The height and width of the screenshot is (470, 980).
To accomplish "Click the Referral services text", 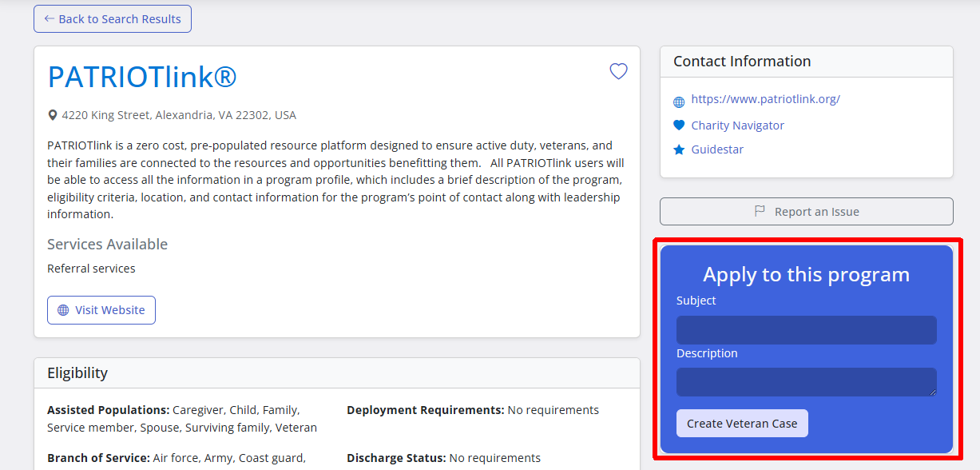I will (x=91, y=269).
